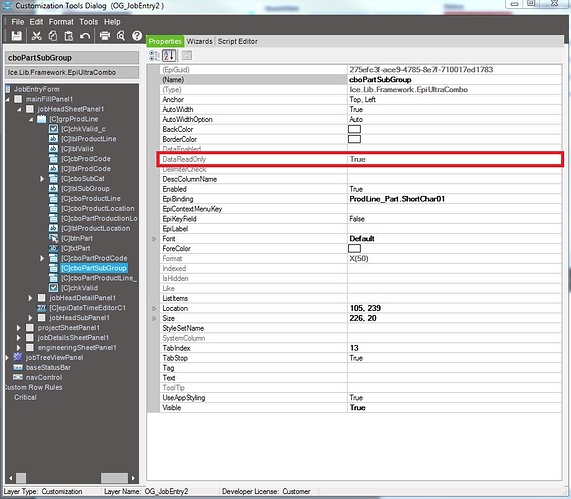Expand the jobHeadDetailPanel1 tree node

(31, 298)
